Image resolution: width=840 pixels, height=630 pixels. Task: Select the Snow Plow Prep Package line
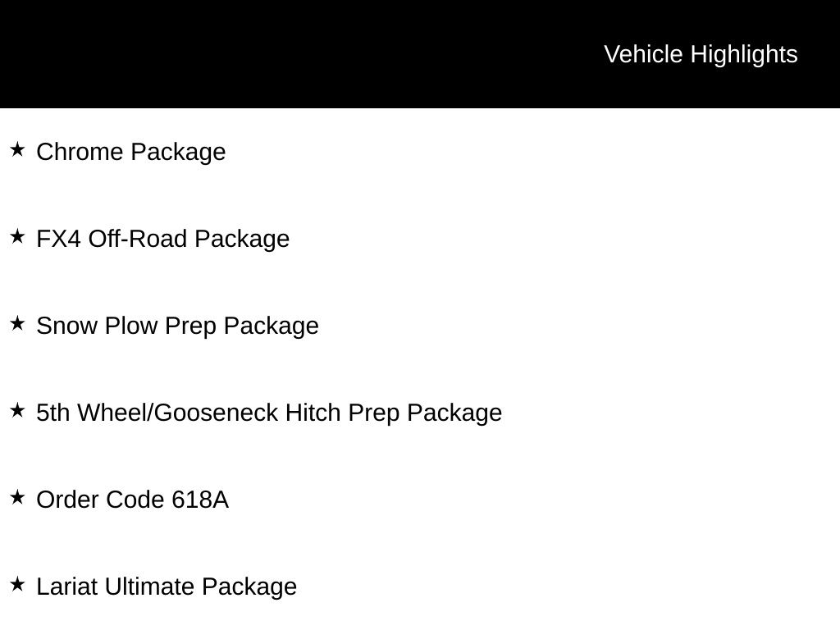coord(177,326)
